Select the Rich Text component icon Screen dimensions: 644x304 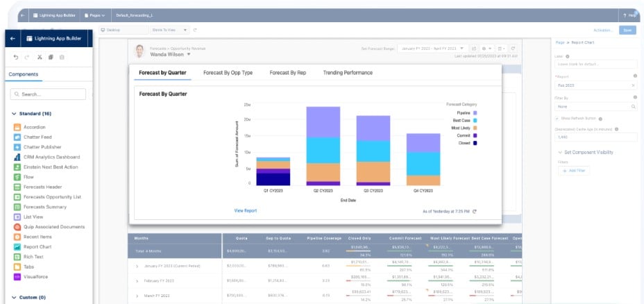pos(17,257)
